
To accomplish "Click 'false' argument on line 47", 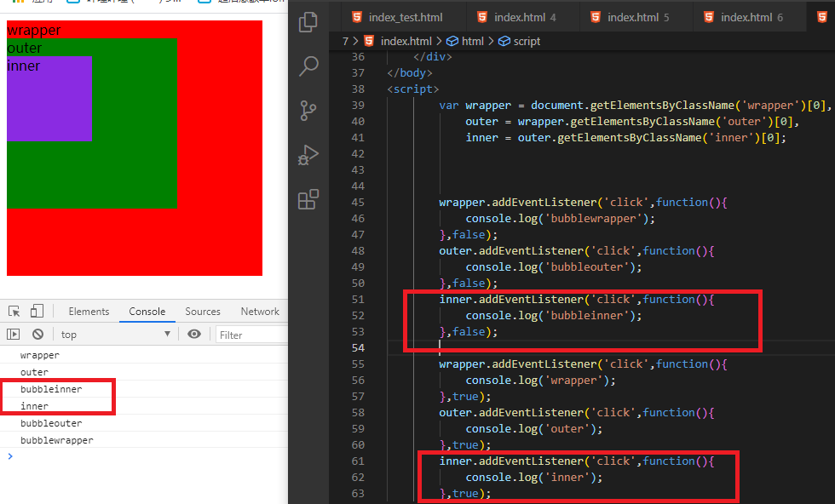I will [x=469, y=235].
